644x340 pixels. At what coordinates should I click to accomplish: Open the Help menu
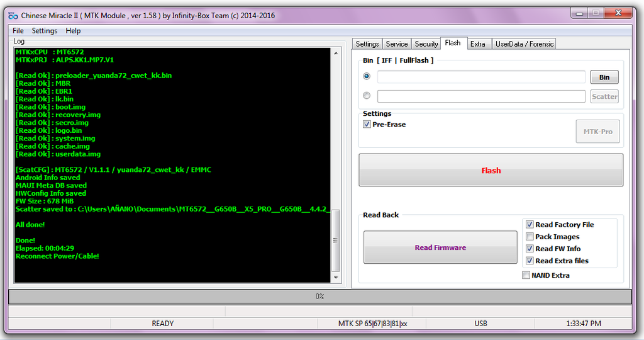[x=73, y=31]
